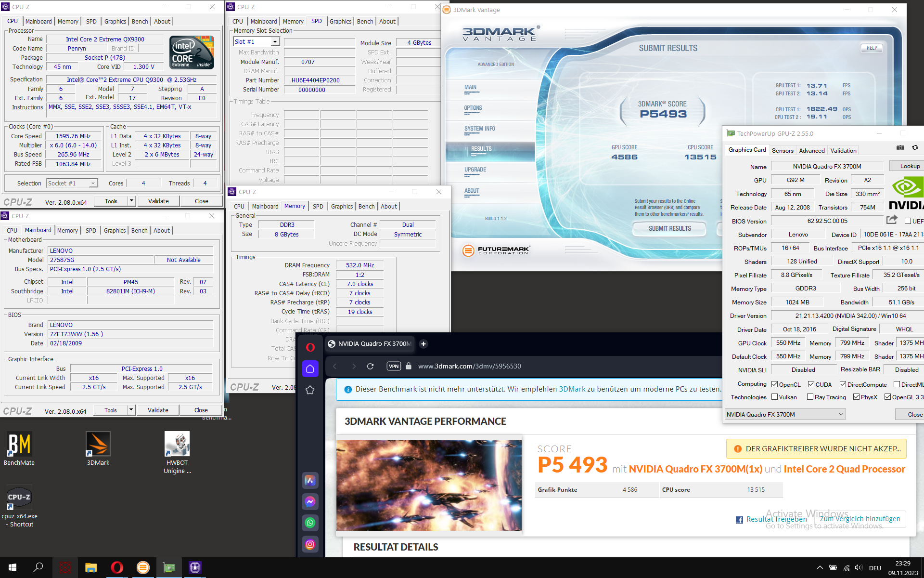This screenshot has height=578, width=924.
Task: Take GPU-Z screenshot with camera icon
Action: (x=900, y=147)
